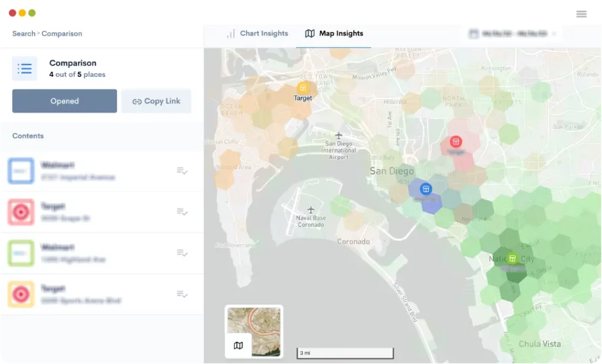Click the Comparison breadcrumb link
The height and width of the screenshot is (364, 602).
[x=62, y=33]
